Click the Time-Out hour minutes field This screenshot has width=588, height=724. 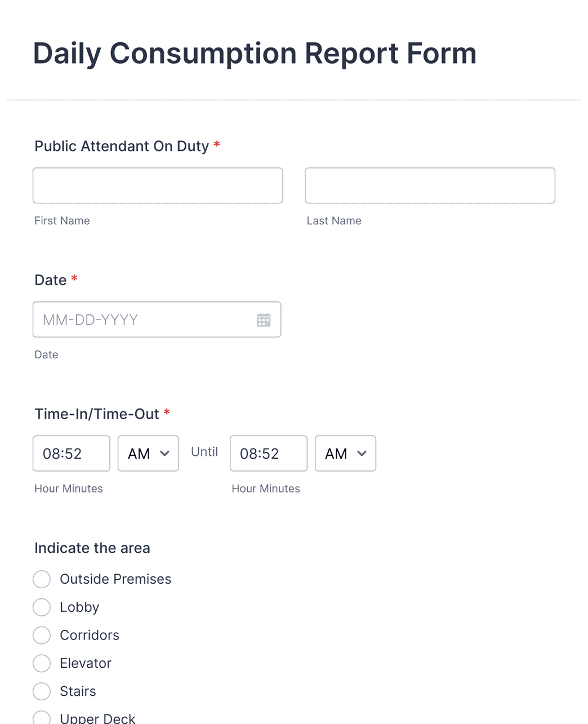tap(268, 453)
